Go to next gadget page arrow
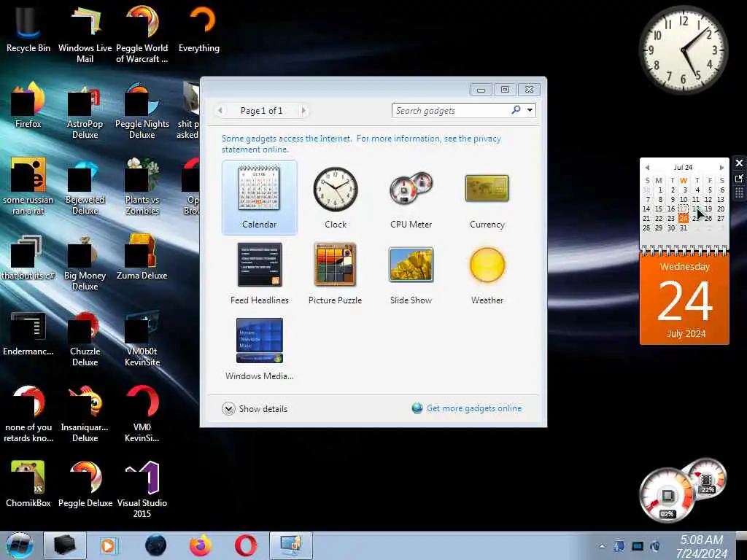This screenshot has height=560, width=747. click(303, 111)
